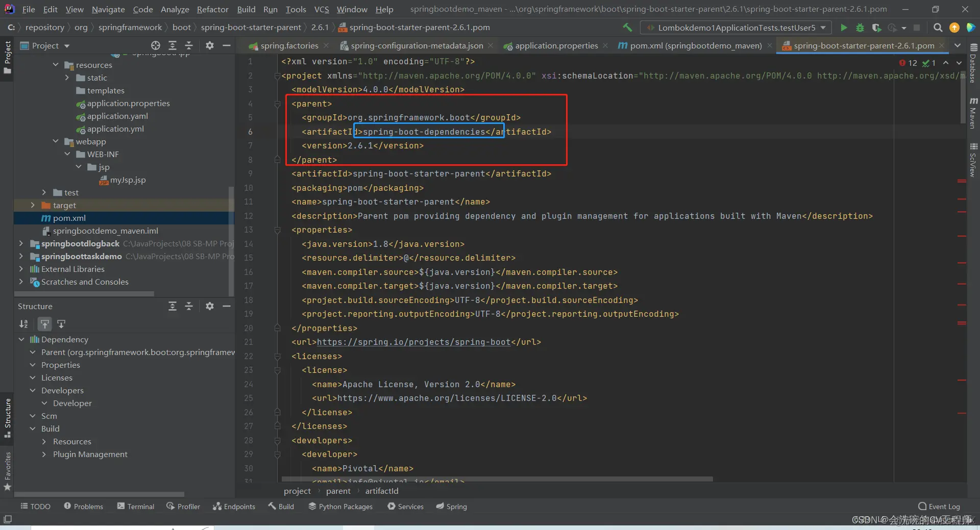Image resolution: width=980 pixels, height=530 pixels.
Task: Open the Maven tool window
Action: pos(973,113)
